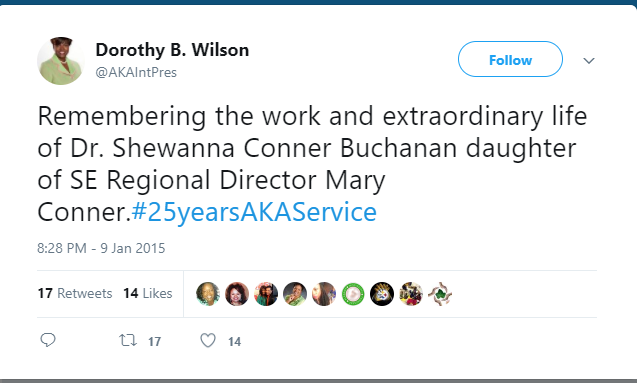View the 17 Retweets list

(x=75, y=293)
